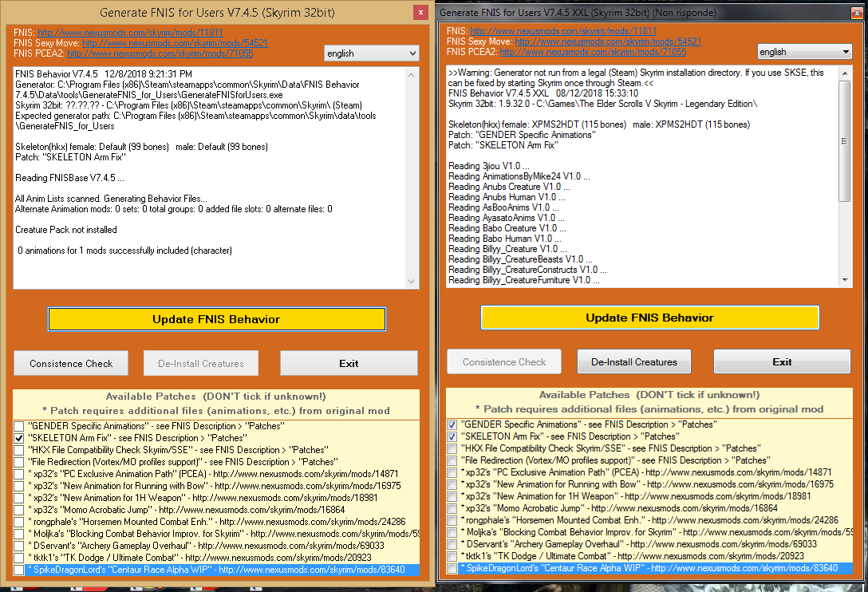
Task: Tick HKX File Compatibility Check in left window
Action: (x=19, y=450)
